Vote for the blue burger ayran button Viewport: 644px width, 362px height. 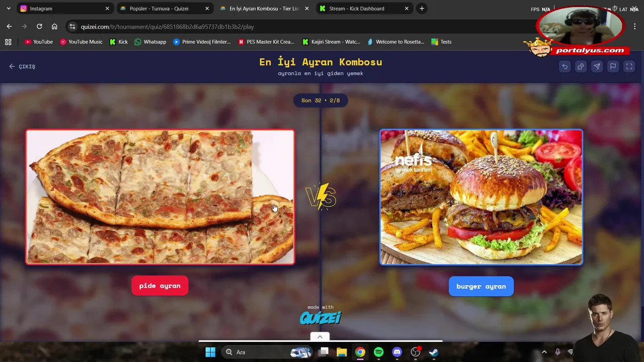click(x=481, y=286)
